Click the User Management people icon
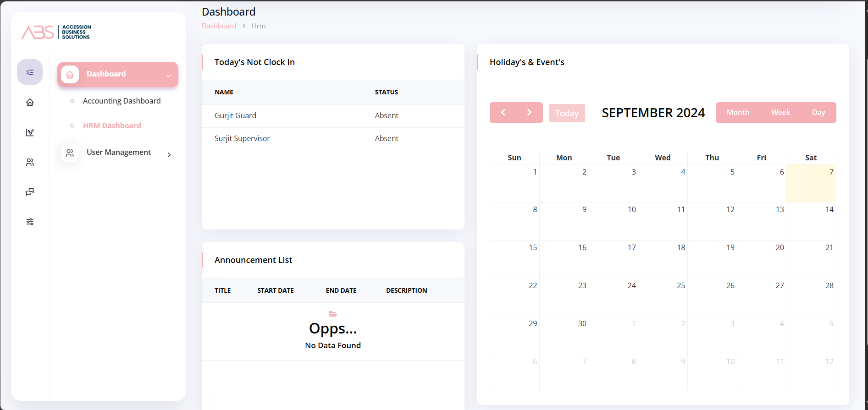 (x=70, y=153)
